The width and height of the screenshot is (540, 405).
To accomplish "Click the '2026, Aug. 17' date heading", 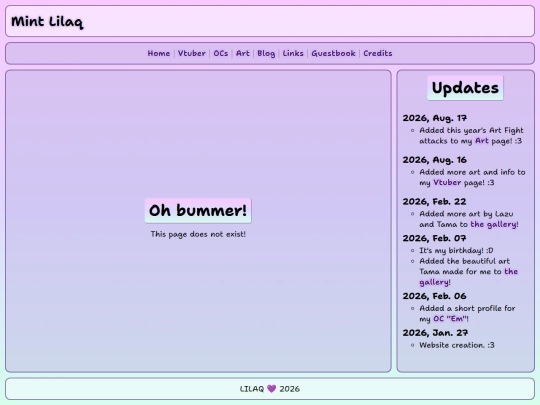I will tap(435, 118).
